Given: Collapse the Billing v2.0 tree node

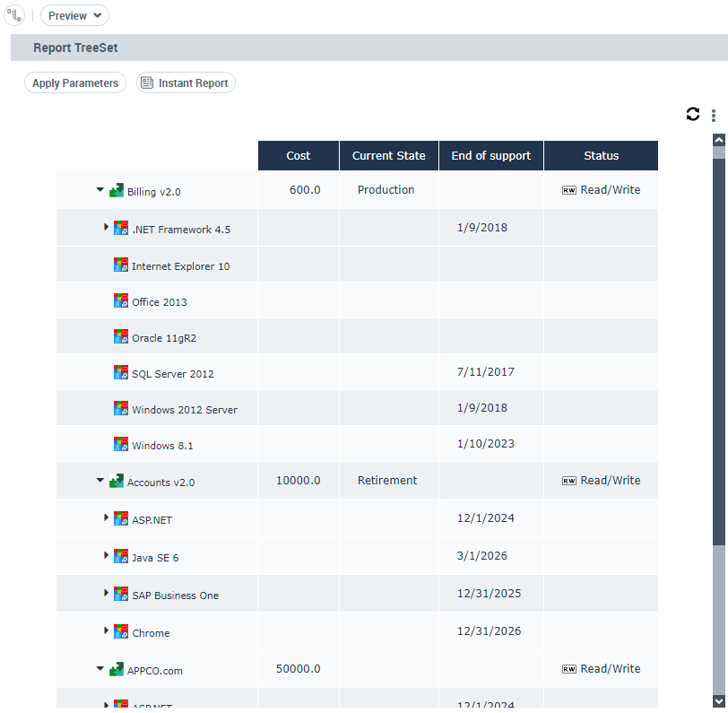Looking at the screenshot, I should (x=100, y=190).
